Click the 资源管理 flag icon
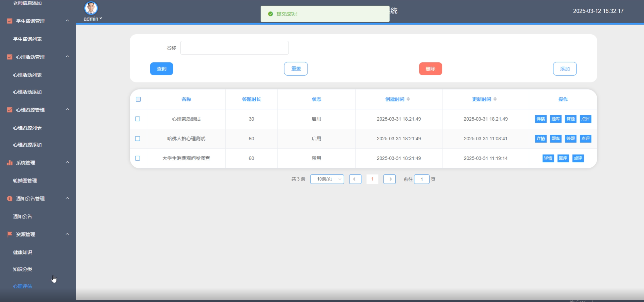 point(10,234)
